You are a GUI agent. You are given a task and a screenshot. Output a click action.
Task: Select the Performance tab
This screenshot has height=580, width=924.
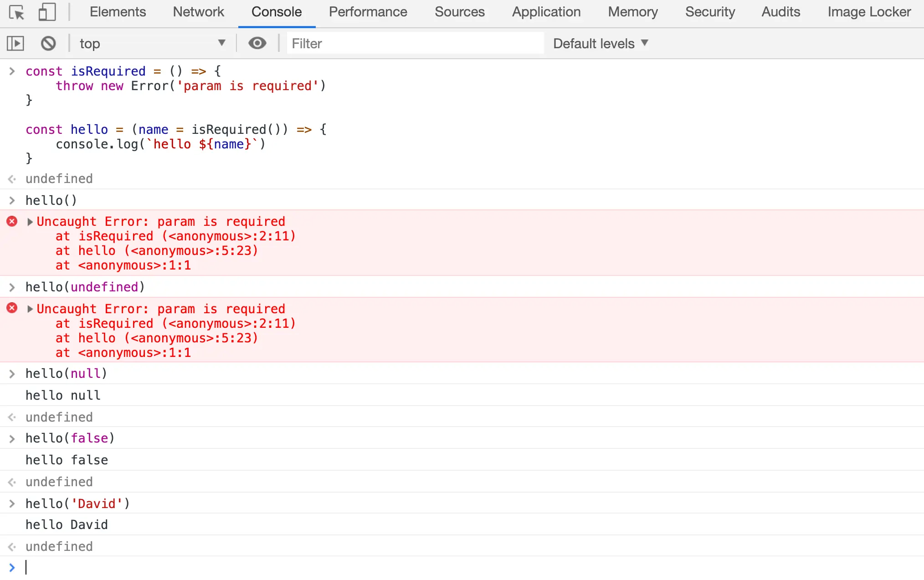pos(368,12)
